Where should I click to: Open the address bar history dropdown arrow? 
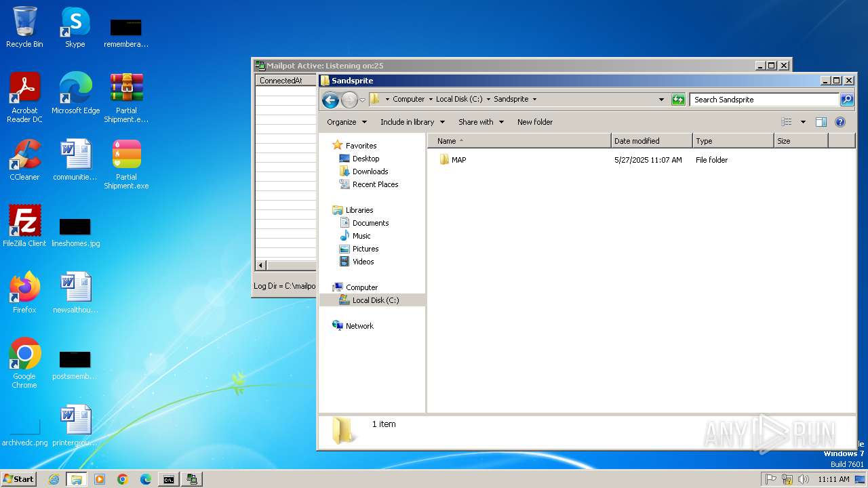pos(661,100)
